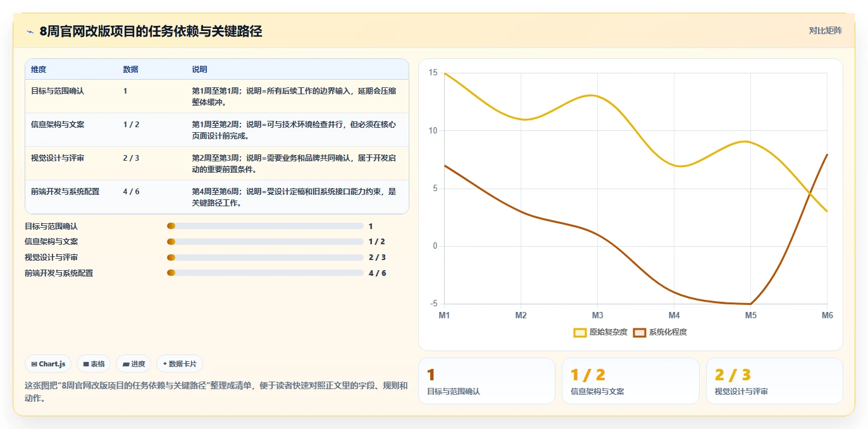Click the 信息架构与文案 progress bar
868x429 pixels.
point(265,242)
